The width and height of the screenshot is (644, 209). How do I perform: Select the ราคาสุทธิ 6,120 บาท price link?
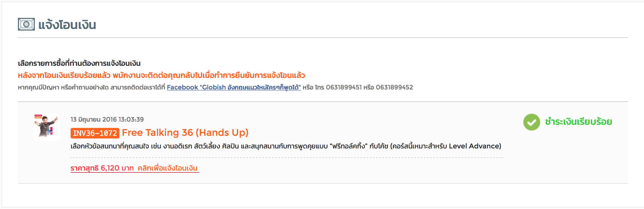point(102,168)
